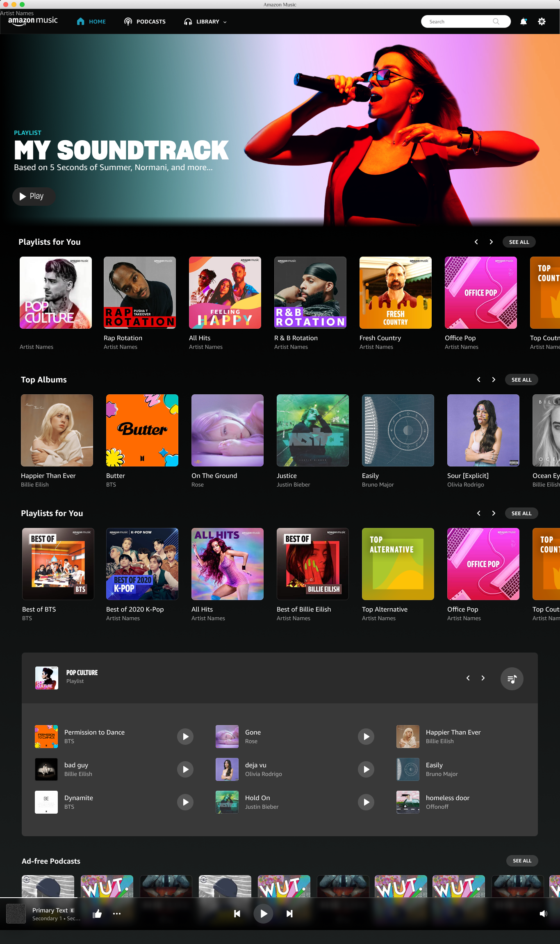Click the 'homeless door' song title
The width and height of the screenshot is (560, 944).
point(448,798)
